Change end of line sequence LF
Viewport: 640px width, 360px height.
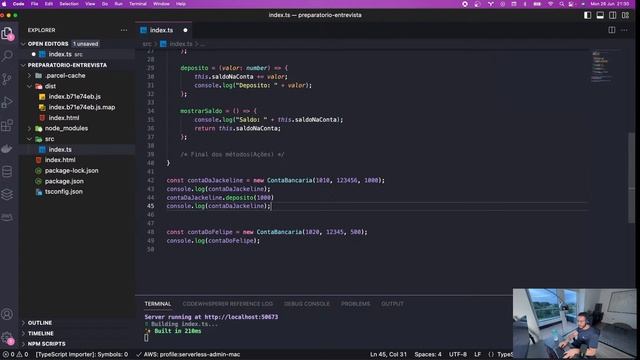[477, 354]
